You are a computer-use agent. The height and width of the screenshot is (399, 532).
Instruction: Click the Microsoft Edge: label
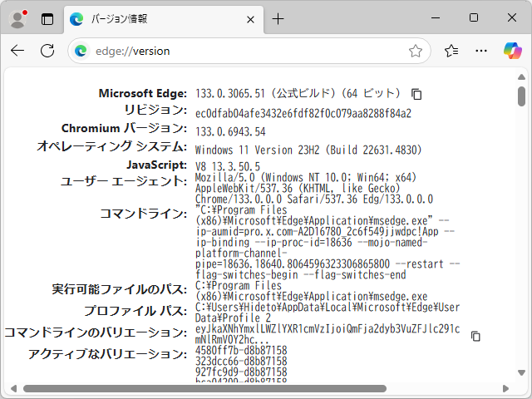pyautogui.click(x=142, y=93)
